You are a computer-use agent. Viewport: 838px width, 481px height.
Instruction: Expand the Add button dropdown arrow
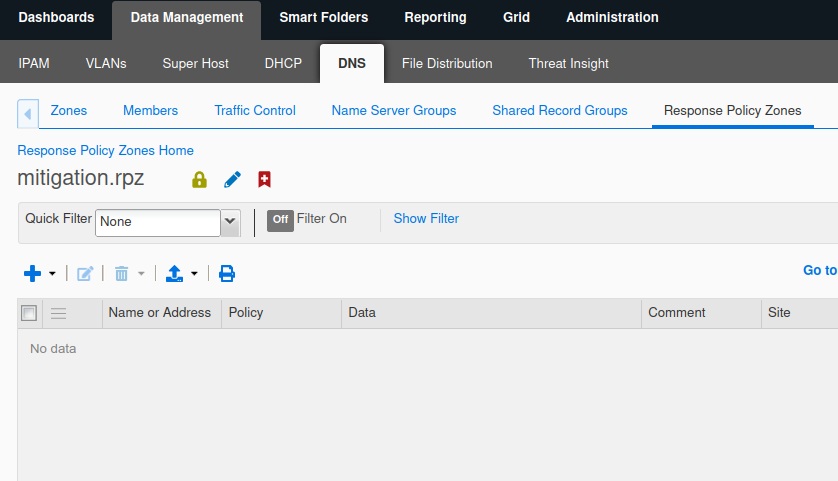[52, 273]
